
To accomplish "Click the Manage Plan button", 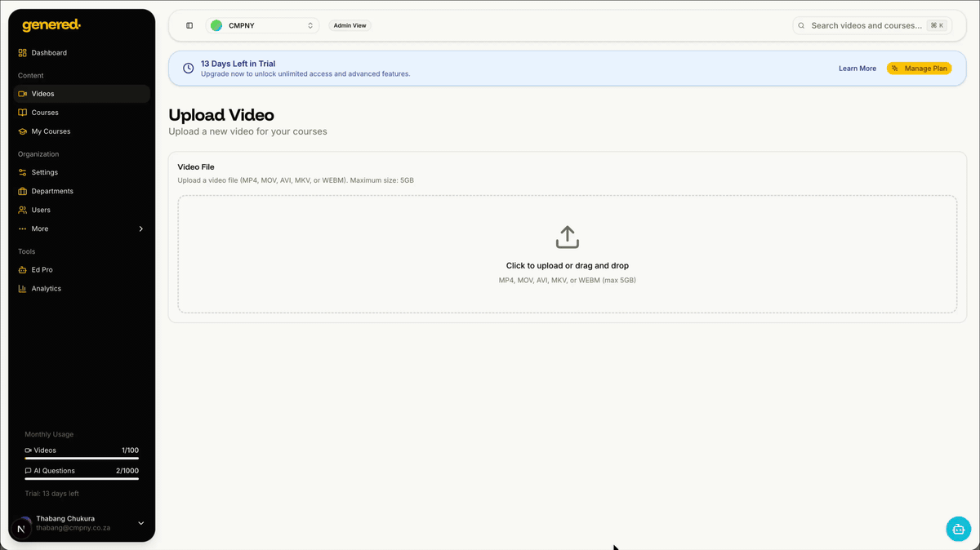I will 919,69.
